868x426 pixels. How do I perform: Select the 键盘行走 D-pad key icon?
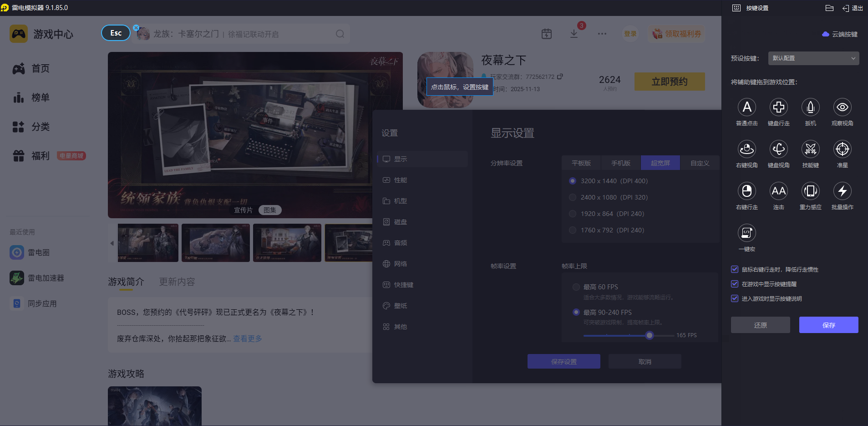click(778, 108)
